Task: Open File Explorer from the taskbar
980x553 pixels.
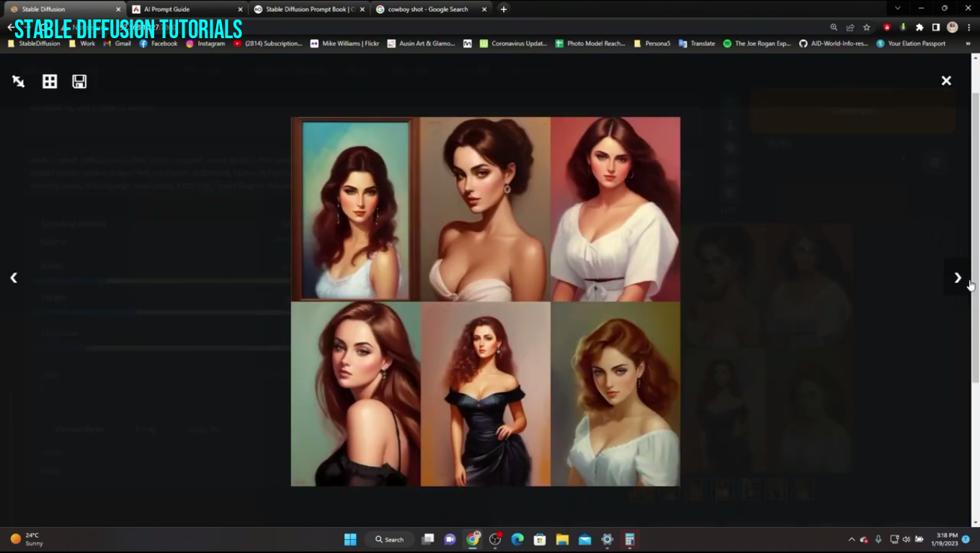Action: click(x=562, y=539)
